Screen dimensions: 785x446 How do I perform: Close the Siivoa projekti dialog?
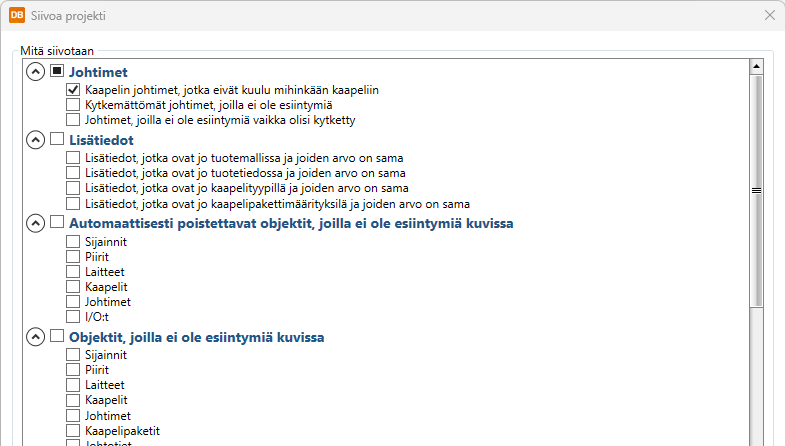[769, 16]
